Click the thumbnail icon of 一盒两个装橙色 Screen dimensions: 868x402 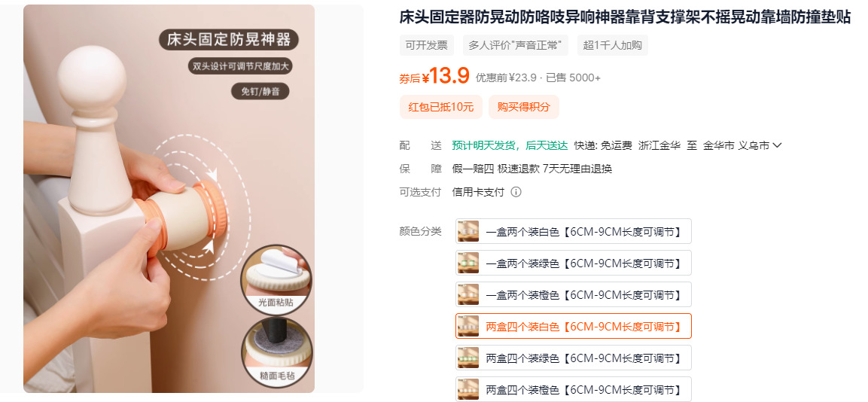468,294
